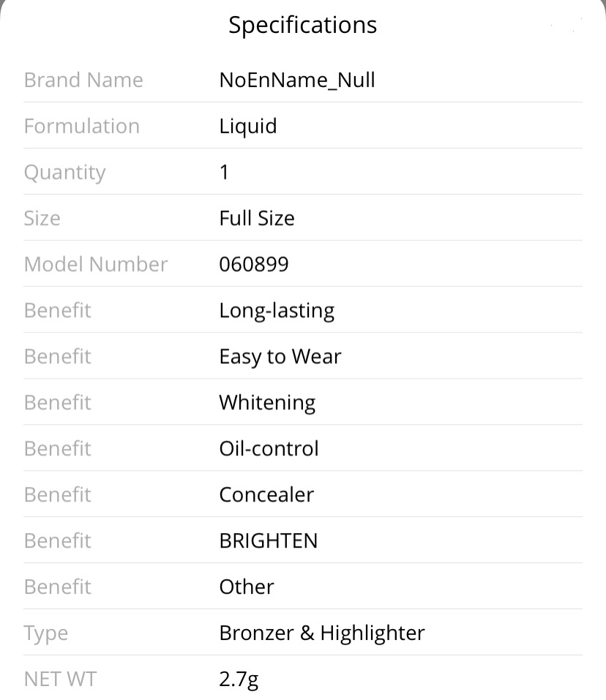Click the Quantity label
Viewport: 606px width, 700px height.
[x=64, y=173]
